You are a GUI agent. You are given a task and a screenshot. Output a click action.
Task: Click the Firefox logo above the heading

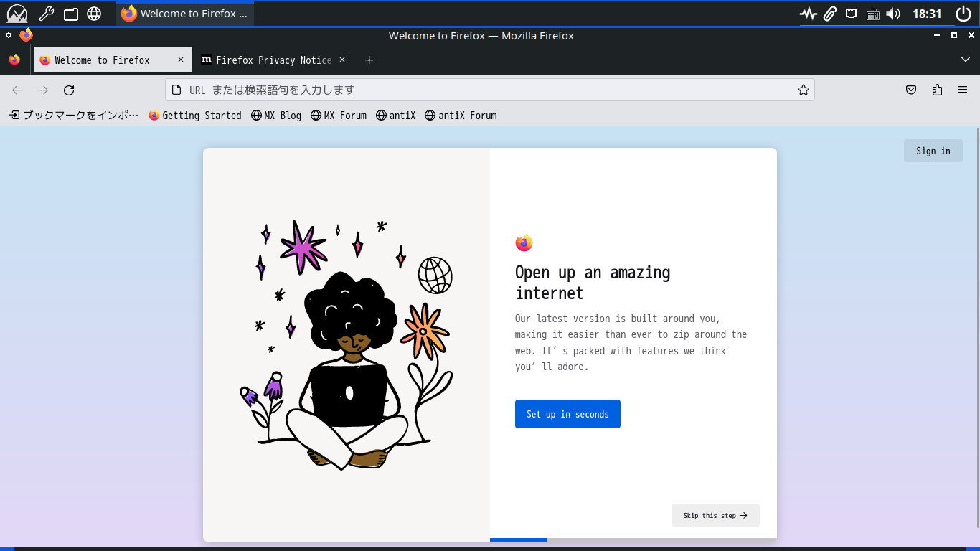[x=524, y=243]
